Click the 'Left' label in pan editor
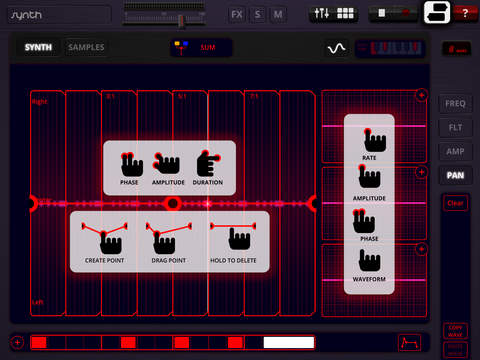 [38, 302]
